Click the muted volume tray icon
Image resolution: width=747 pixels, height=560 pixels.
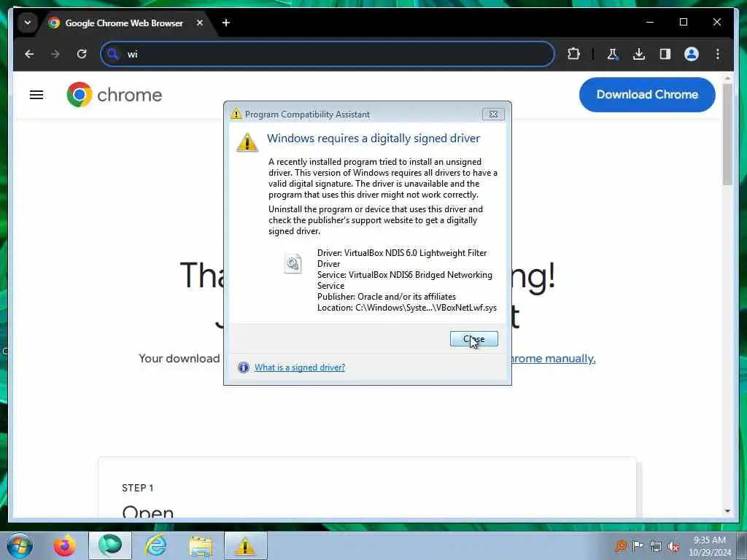pos(673,546)
